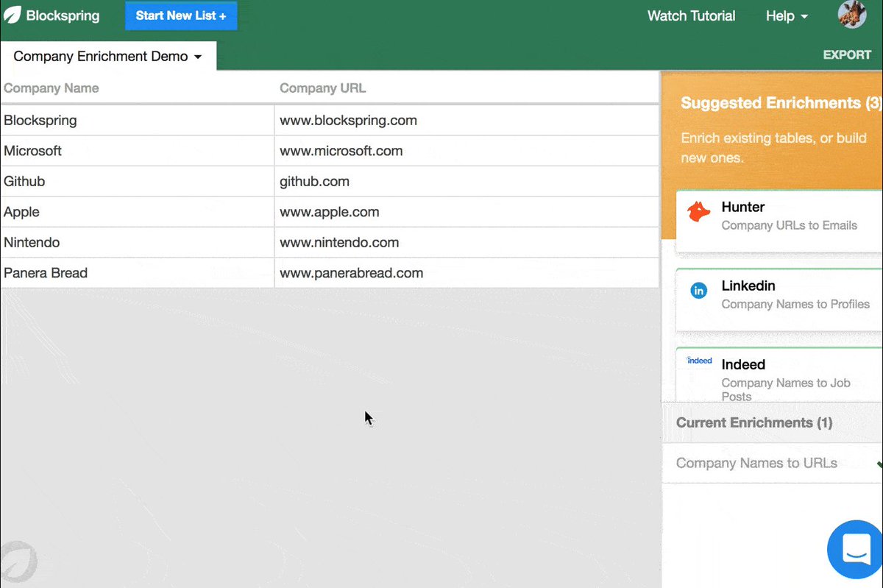Select the github.com cell

point(467,181)
